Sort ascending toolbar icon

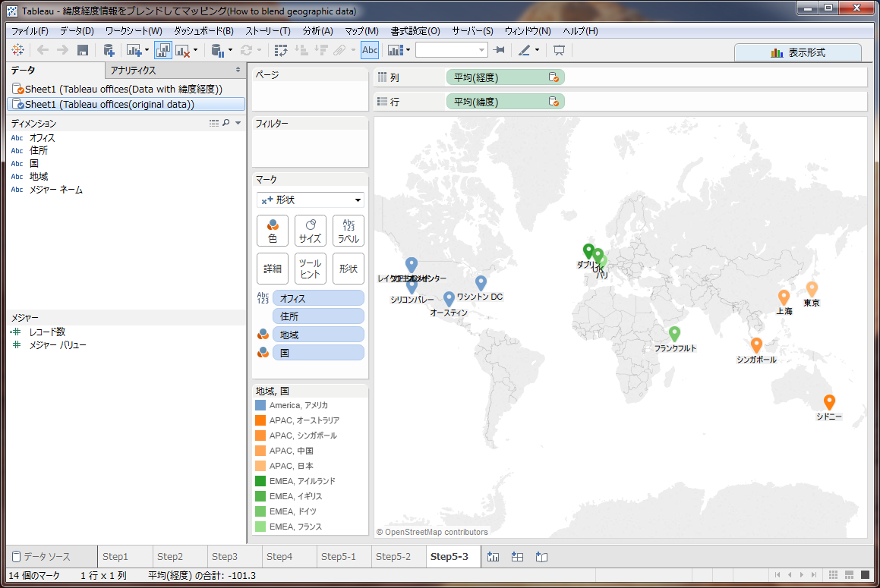pos(301,51)
